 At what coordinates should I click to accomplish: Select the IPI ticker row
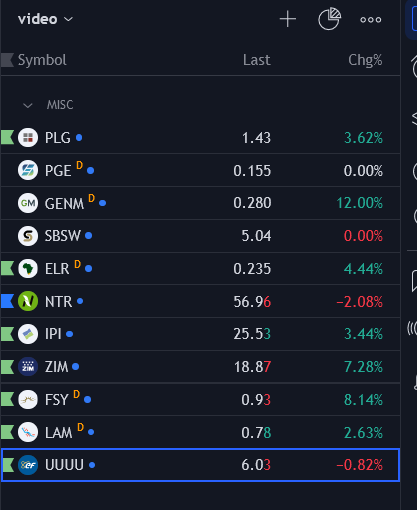coord(200,334)
